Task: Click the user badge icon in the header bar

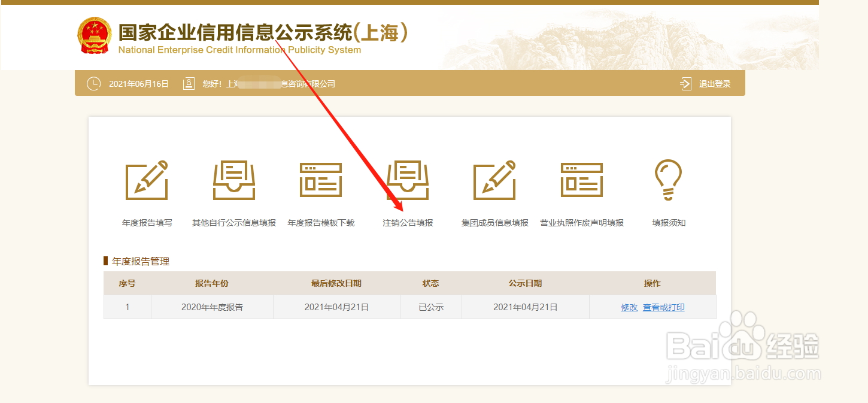Action: coord(189,83)
